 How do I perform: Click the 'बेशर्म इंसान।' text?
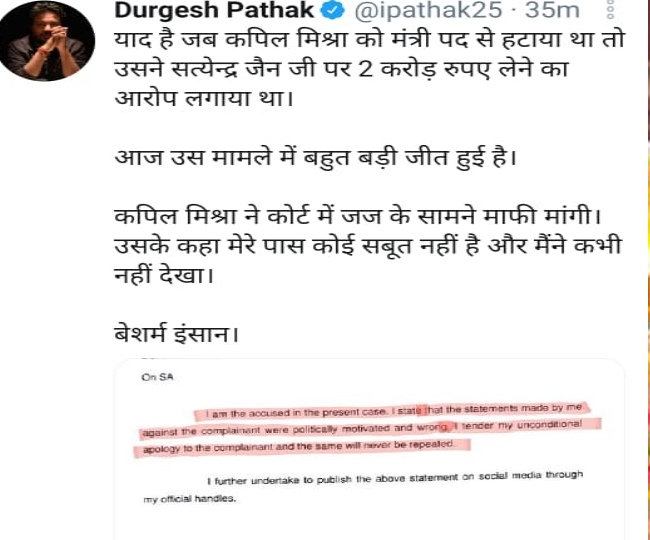[177, 334]
